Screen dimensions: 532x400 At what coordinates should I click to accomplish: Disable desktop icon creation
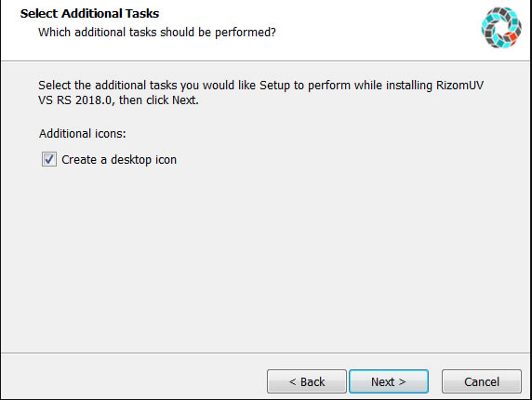tap(49, 159)
